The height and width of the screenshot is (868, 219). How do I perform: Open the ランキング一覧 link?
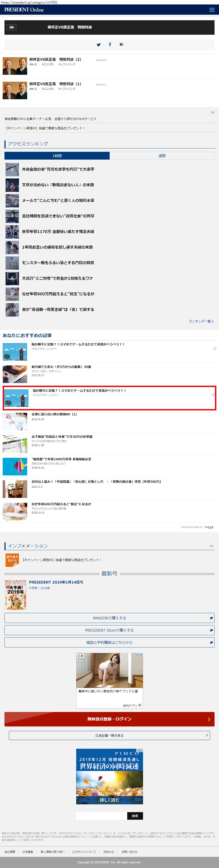(201, 321)
